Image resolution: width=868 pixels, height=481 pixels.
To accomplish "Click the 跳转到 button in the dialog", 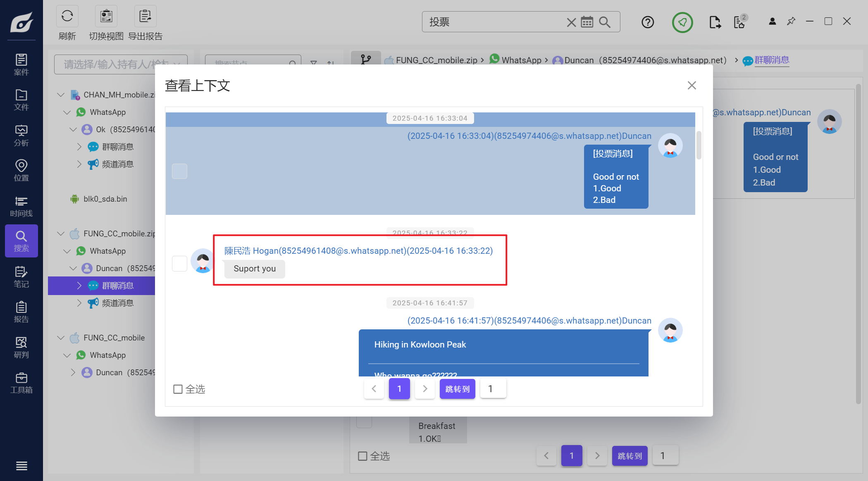I will point(457,389).
